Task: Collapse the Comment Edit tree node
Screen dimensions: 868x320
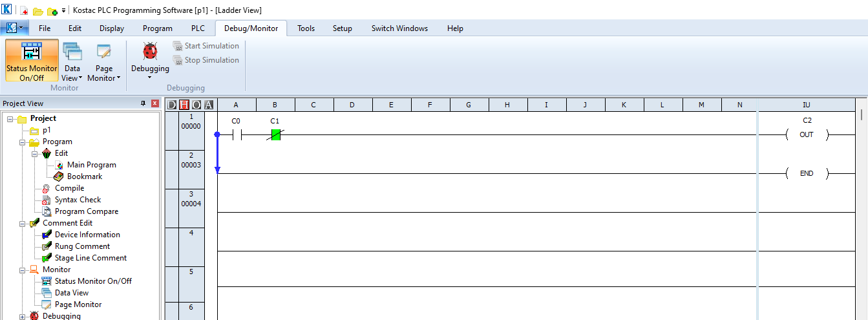Action: (x=23, y=224)
